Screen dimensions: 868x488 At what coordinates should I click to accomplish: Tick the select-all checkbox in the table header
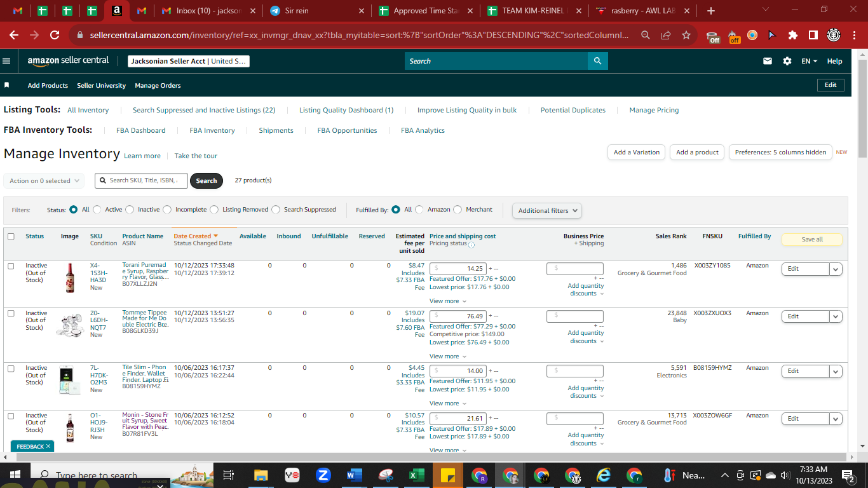point(11,236)
